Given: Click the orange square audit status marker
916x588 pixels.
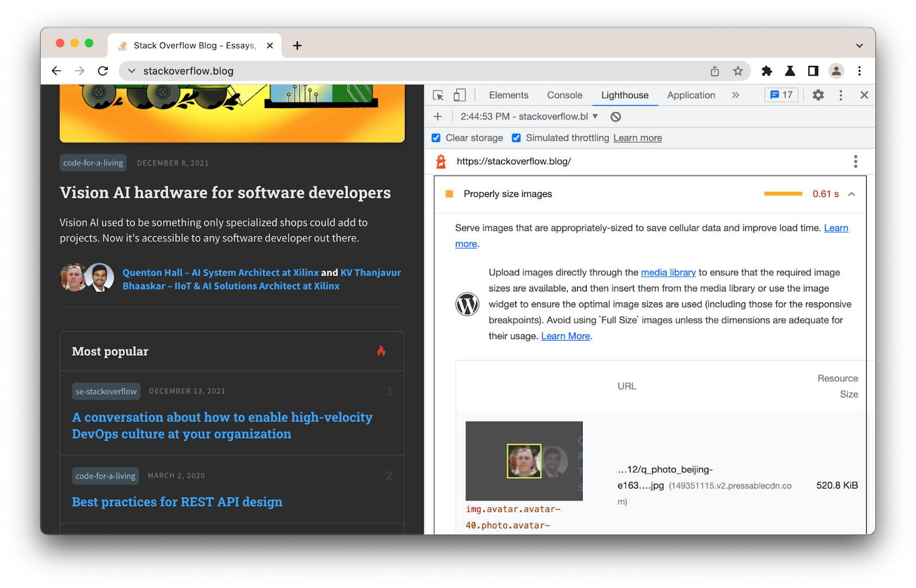Looking at the screenshot, I should point(449,194).
